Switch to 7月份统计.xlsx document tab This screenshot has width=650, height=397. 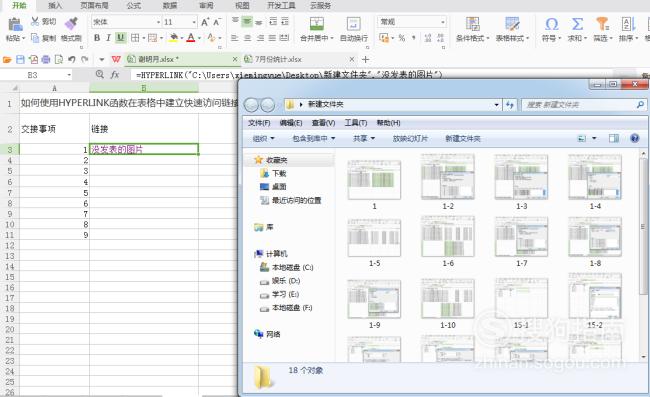point(278,59)
